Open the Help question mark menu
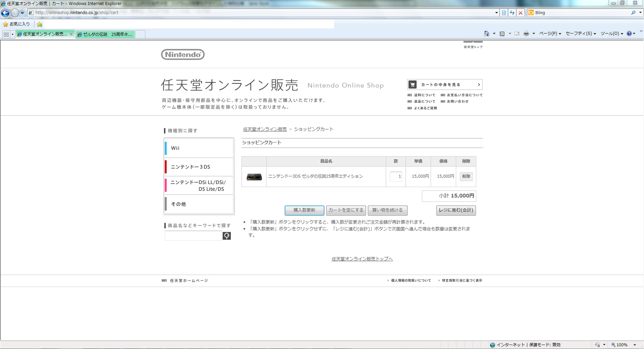Screen dimensions: 644x349 point(631,33)
